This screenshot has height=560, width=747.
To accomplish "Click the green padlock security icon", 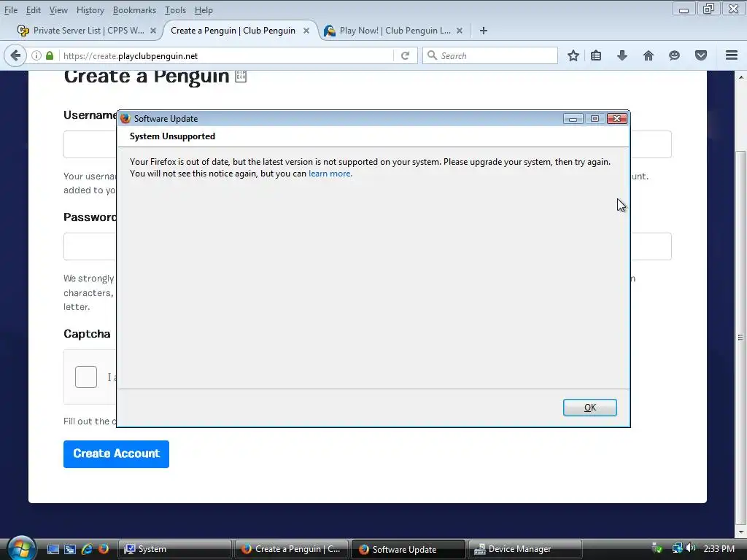I will (50, 55).
